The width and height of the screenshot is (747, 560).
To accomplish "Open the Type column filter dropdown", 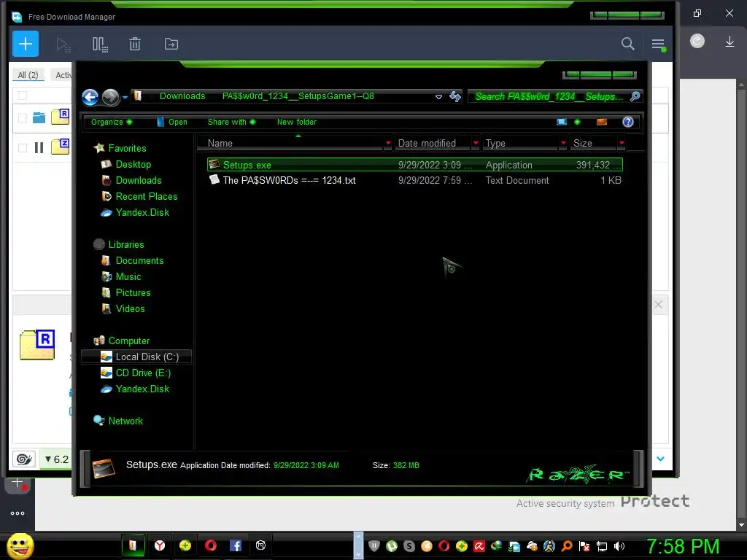I will 564,144.
